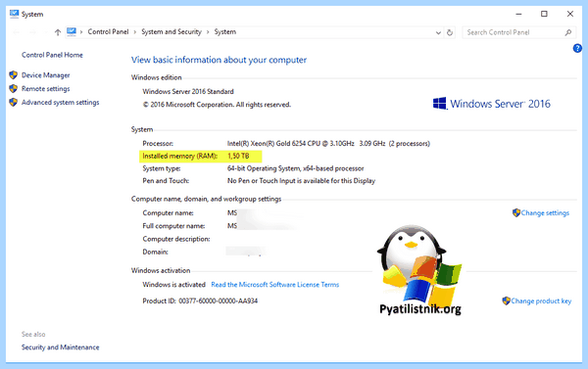Click the shield icon next to Change settings

[516, 212]
